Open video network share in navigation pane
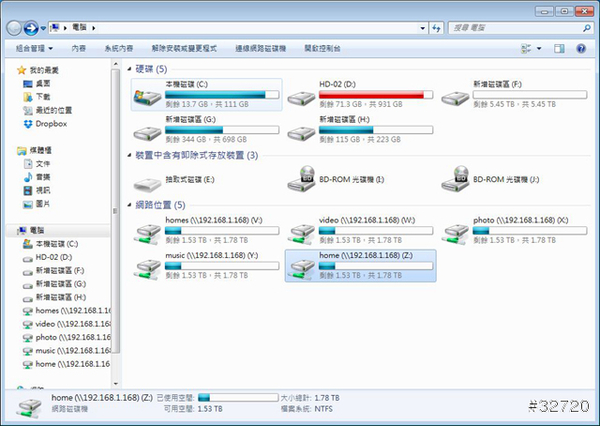Image resolution: width=600 pixels, height=426 pixels. [x=67, y=324]
